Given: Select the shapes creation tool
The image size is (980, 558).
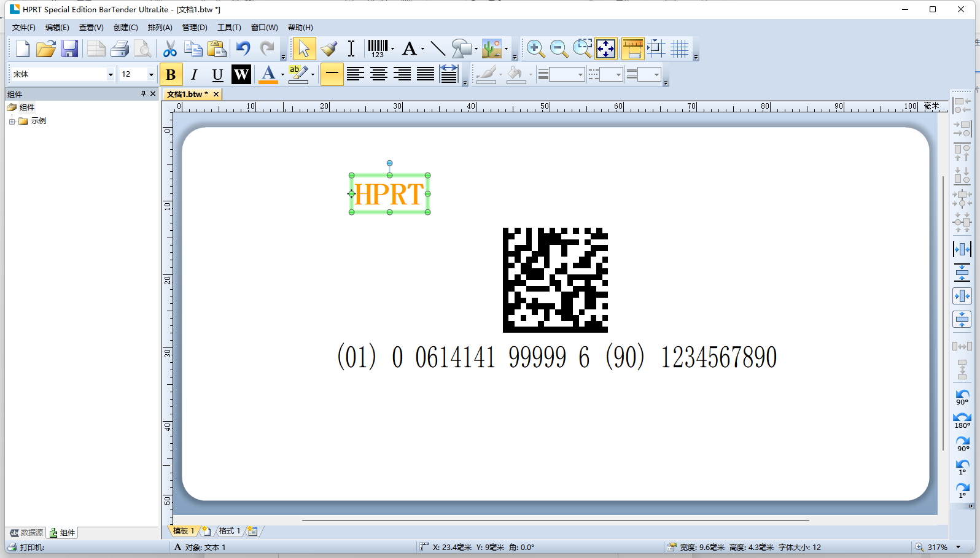Looking at the screenshot, I should click(x=461, y=48).
